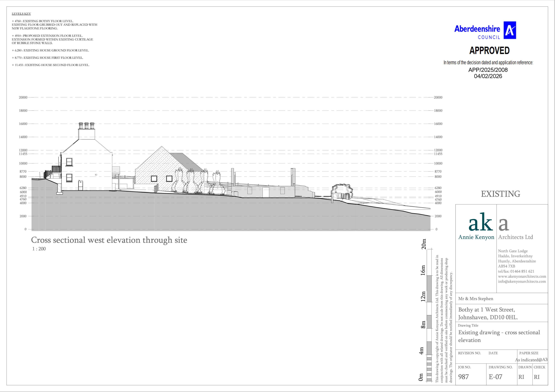The height and width of the screenshot is (392, 555).
Task: Open the www.akenyonarchitects.com link
Action: [x=522, y=276]
